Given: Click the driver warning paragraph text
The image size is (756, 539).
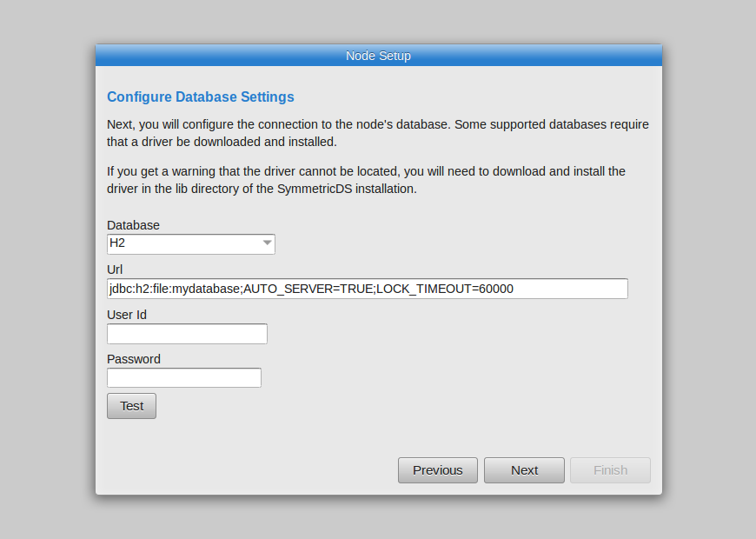Looking at the screenshot, I should pyautogui.click(x=366, y=180).
